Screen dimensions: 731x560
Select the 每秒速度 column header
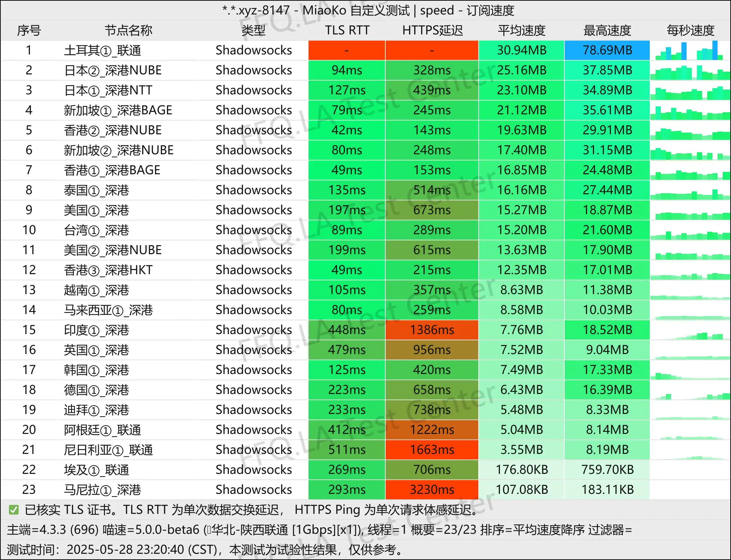(690, 31)
